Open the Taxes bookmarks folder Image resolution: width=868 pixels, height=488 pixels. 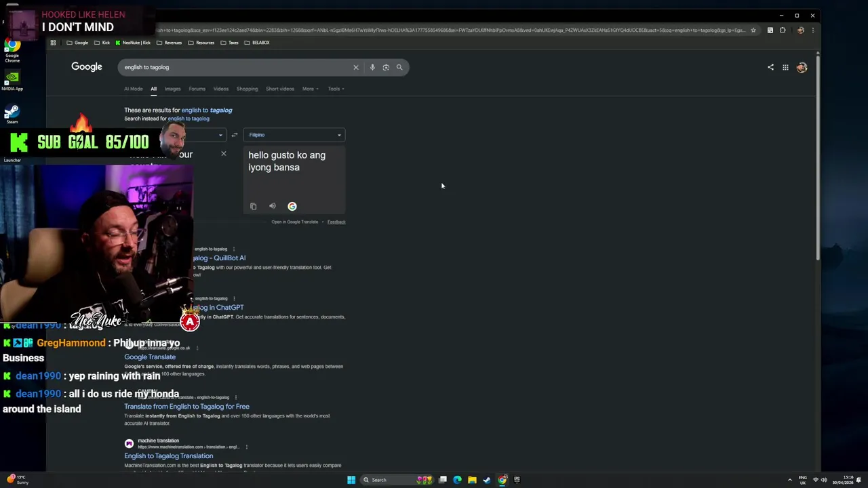tap(229, 43)
